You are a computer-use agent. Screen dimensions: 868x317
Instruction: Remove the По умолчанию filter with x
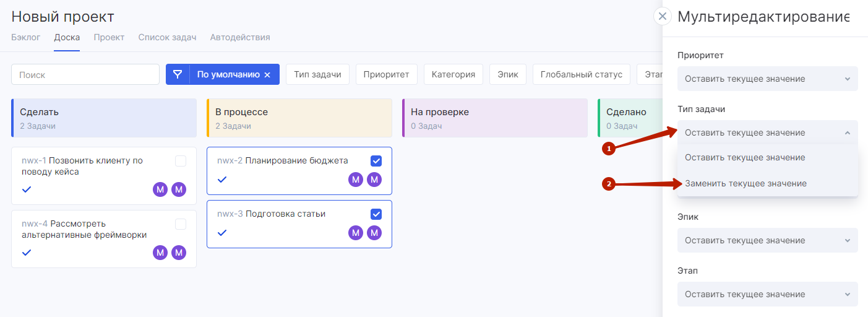[x=267, y=75]
